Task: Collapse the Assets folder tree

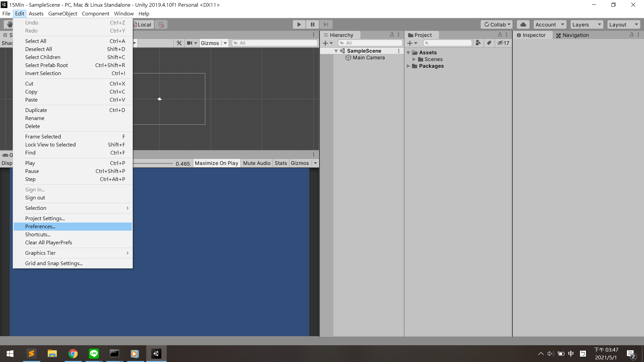Action: [x=408, y=53]
